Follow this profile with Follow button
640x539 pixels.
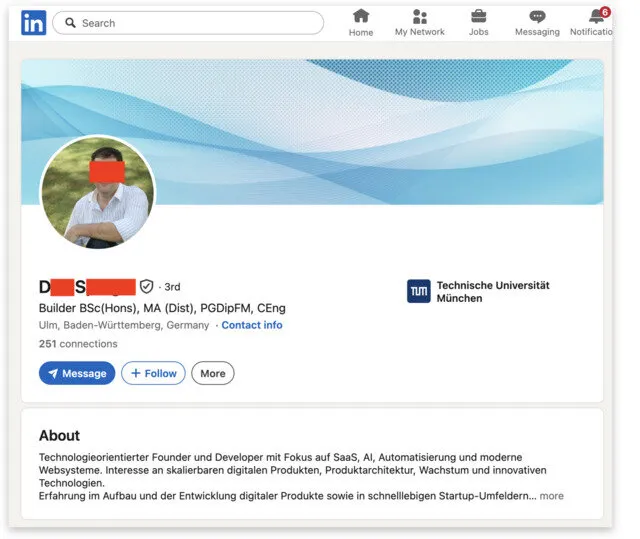coord(153,373)
